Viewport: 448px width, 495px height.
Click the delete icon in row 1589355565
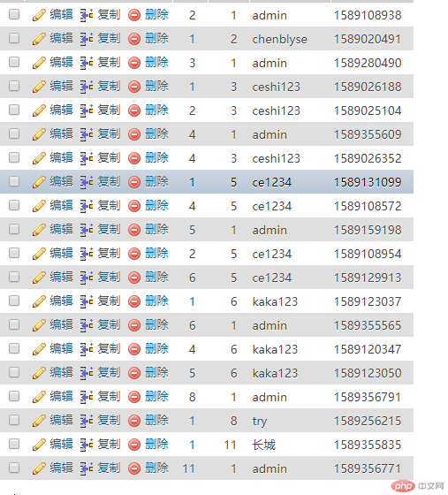pyautogui.click(x=134, y=325)
